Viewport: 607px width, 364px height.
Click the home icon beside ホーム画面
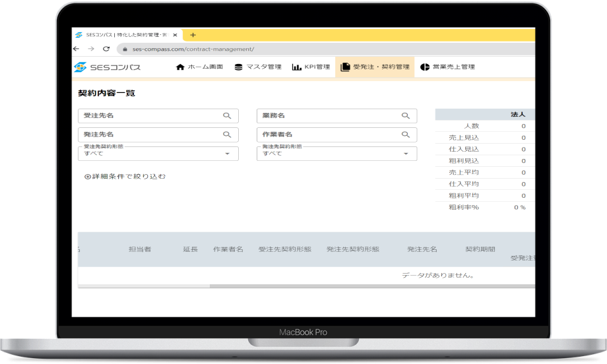point(180,67)
